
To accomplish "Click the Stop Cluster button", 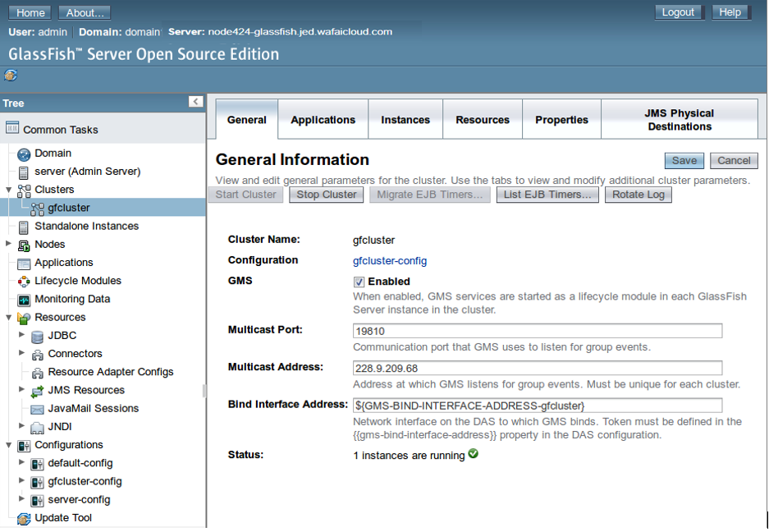I will click(326, 195).
